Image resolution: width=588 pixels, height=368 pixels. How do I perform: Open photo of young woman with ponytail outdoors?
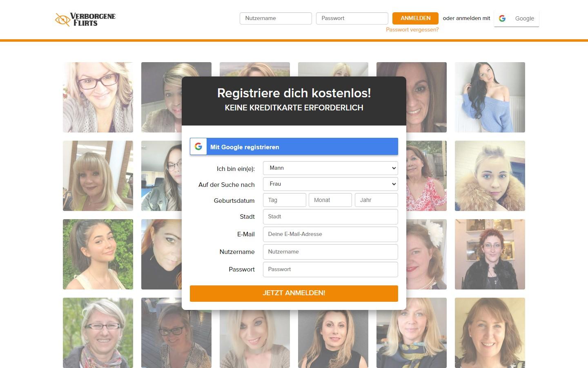(x=98, y=254)
